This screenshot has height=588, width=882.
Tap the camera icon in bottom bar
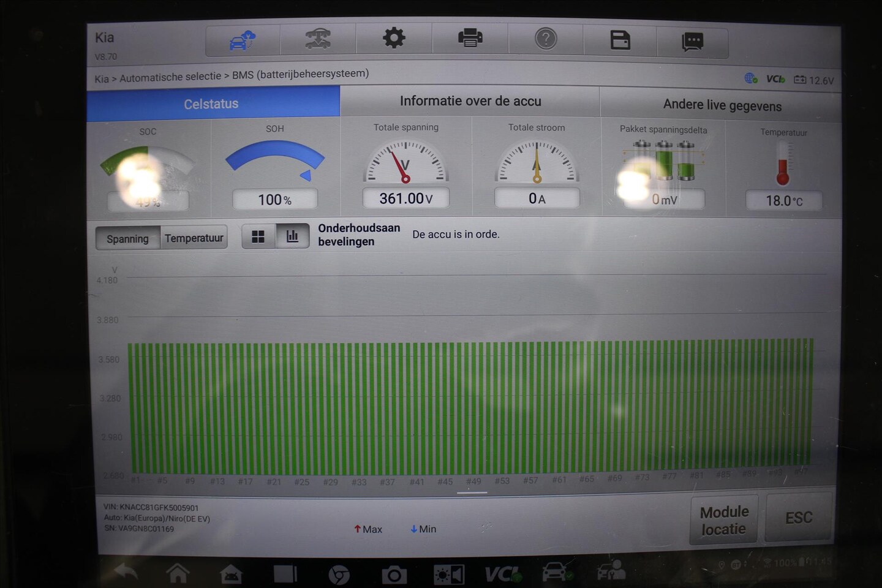click(394, 575)
